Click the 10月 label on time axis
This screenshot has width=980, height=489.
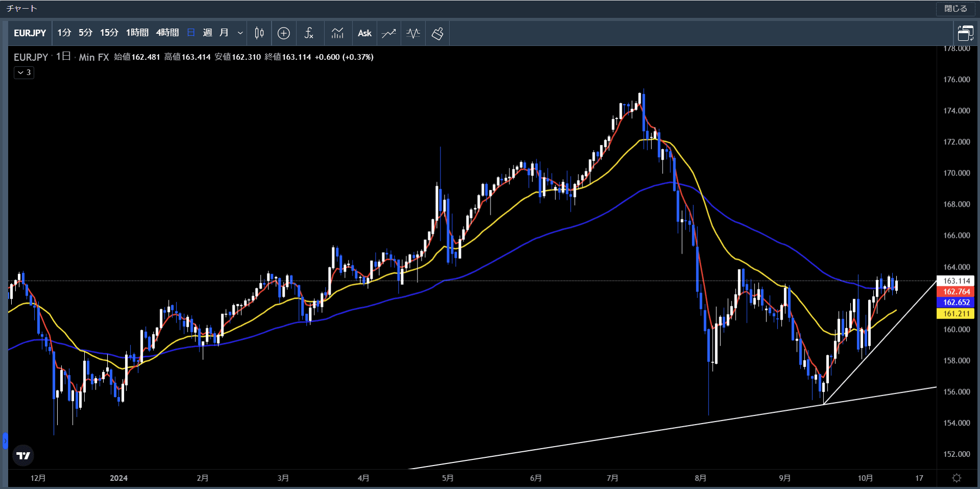click(x=865, y=478)
